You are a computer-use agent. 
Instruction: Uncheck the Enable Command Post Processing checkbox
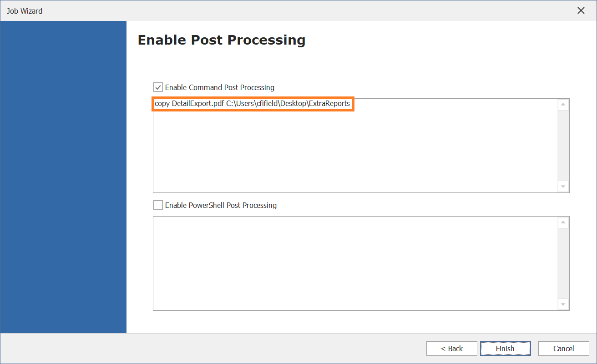click(x=158, y=87)
